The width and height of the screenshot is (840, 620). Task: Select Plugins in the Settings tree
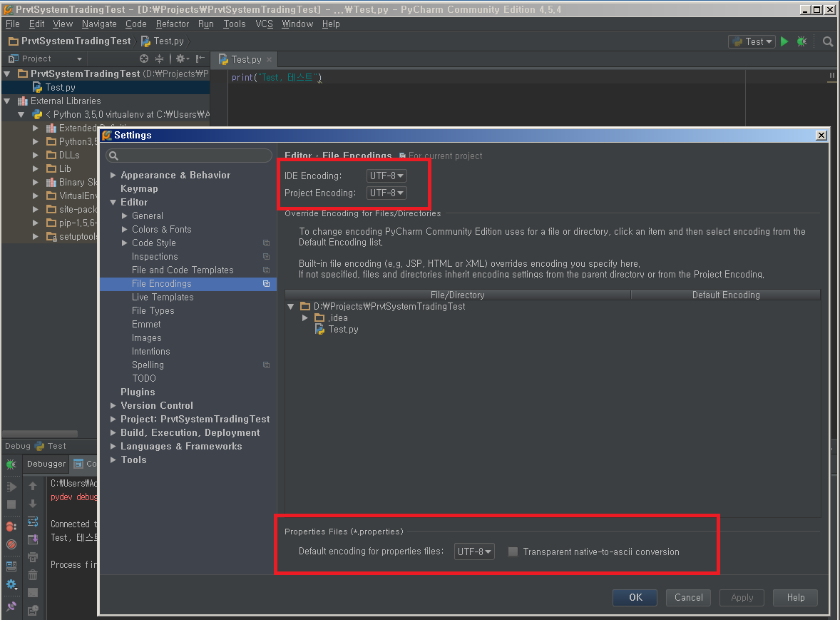tap(138, 392)
